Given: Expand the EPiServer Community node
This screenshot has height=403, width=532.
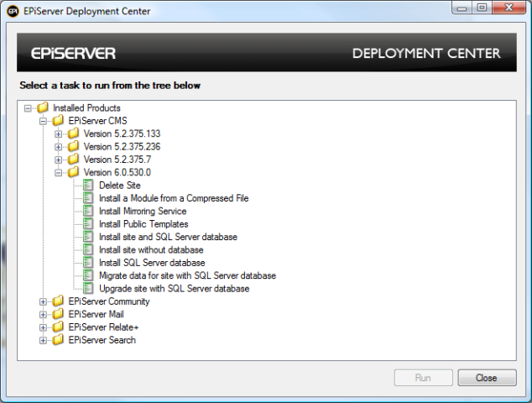Looking at the screenshot, I should [x=44, y=301].
